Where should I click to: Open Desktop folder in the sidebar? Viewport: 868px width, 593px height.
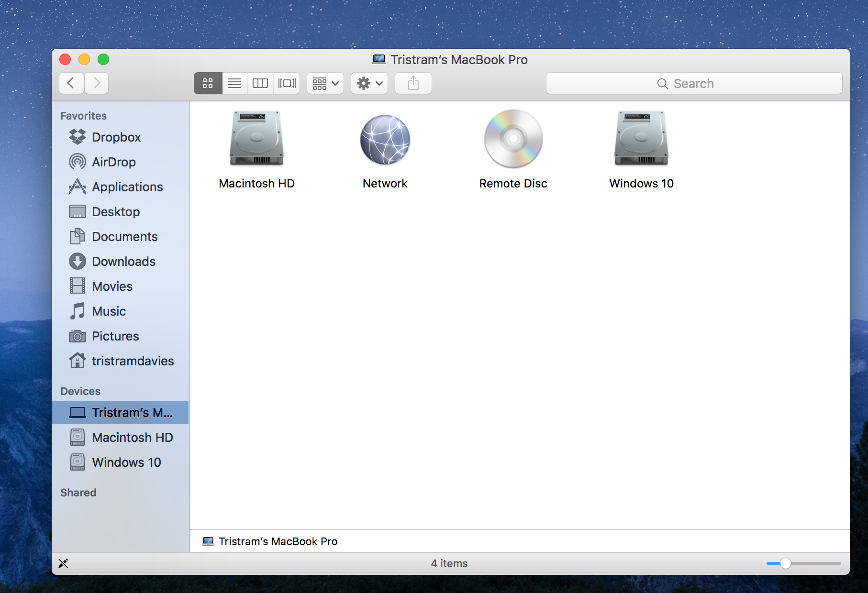120,212
